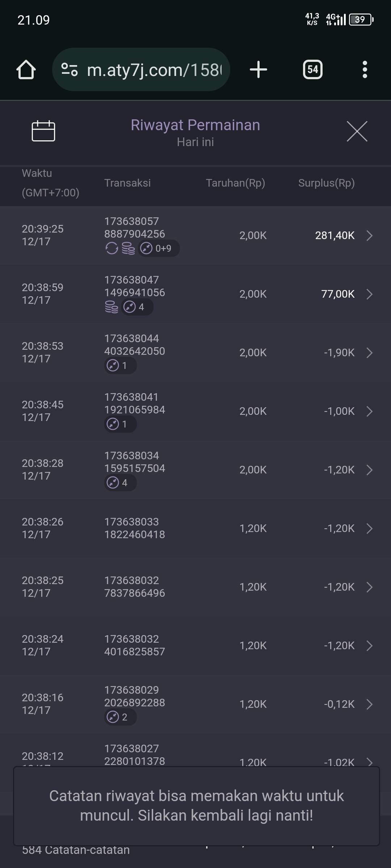
Task: Expand the -1,90K surplus row details
Action: (369, 353)
